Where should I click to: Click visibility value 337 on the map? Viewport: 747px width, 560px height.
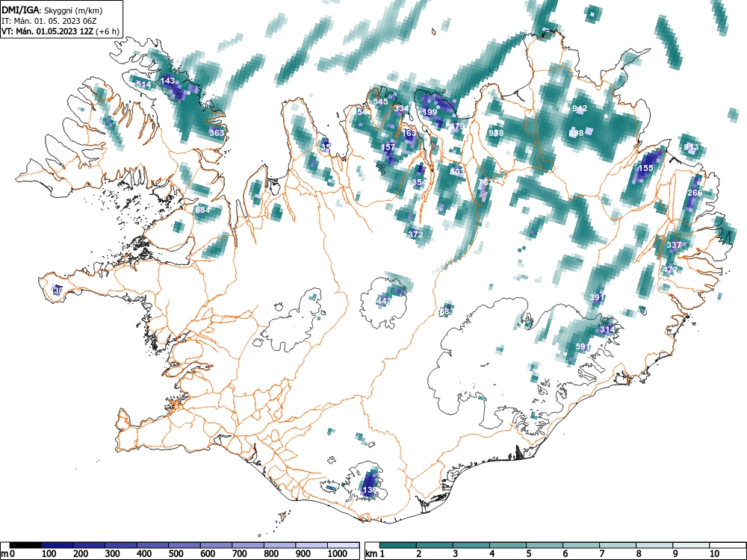674,245
